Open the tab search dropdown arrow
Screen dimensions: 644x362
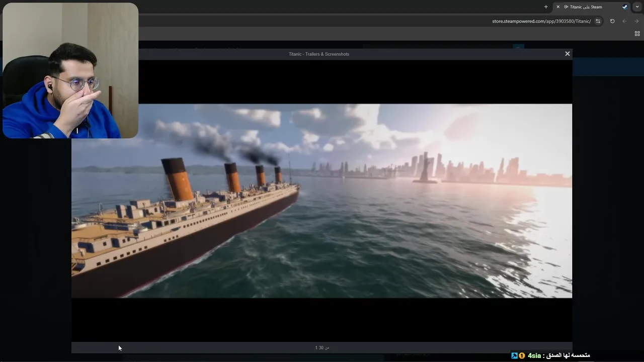coord(637,7)
